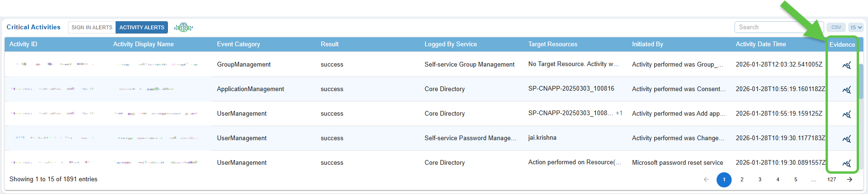This screenshot has height=194, width=868.
Task: Click the previous page left arrow
Action: [x=706, y=179]
